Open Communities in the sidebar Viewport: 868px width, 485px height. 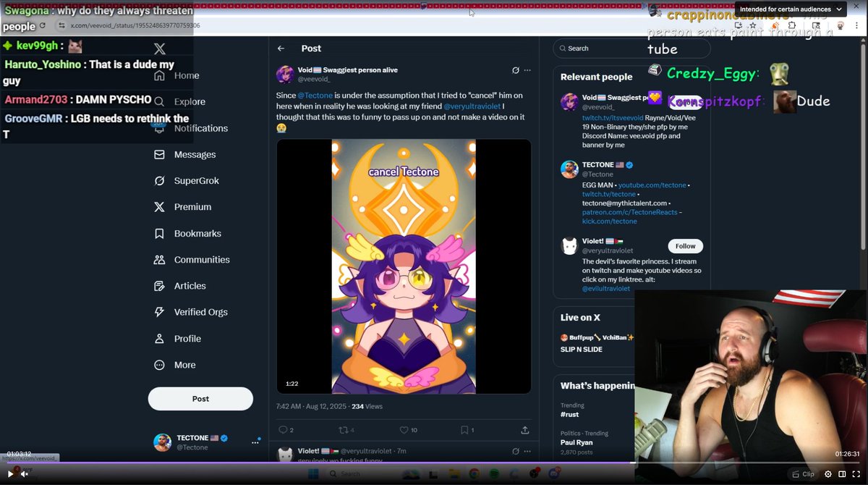[192, 260]
